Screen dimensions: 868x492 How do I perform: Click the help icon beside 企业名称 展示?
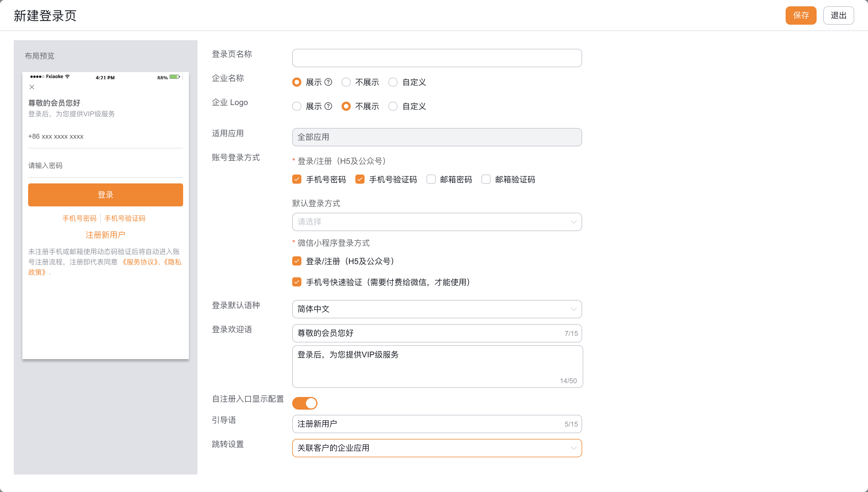328,82
